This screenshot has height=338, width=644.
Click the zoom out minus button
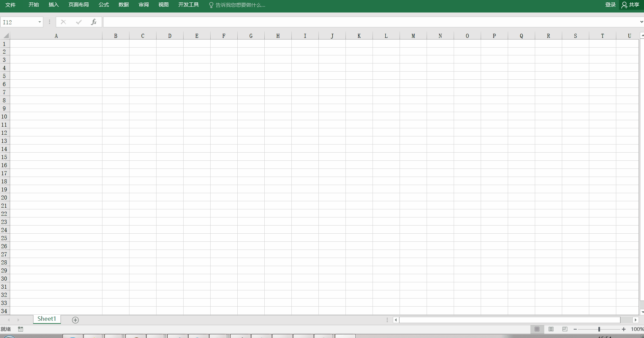click(575, 329)
